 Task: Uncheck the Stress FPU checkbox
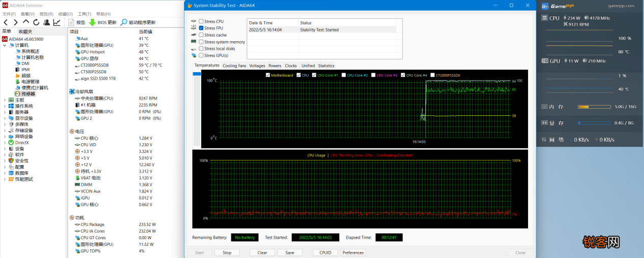(201, 28)
